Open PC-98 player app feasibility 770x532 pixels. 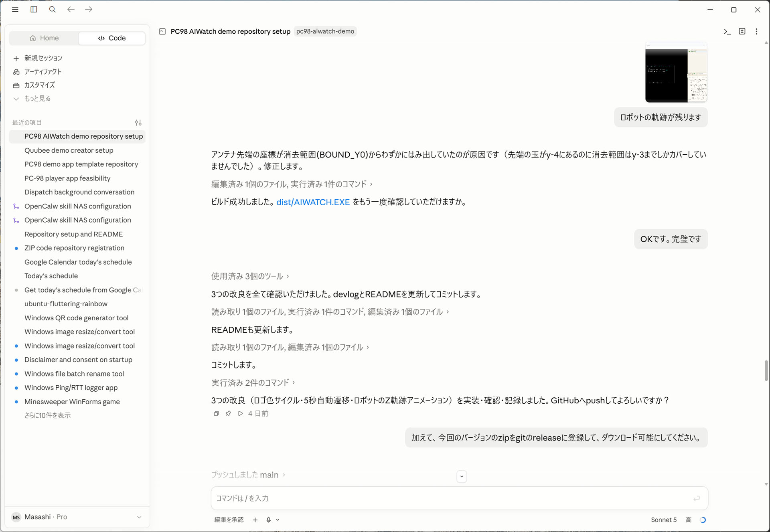tap(67, 178)
